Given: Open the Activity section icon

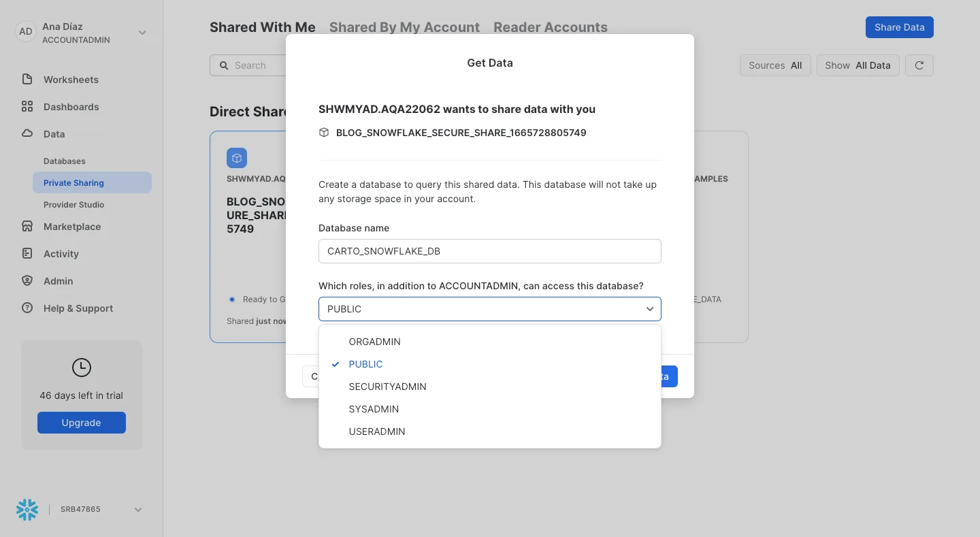Looking at the screenshot, I should 27,253.
